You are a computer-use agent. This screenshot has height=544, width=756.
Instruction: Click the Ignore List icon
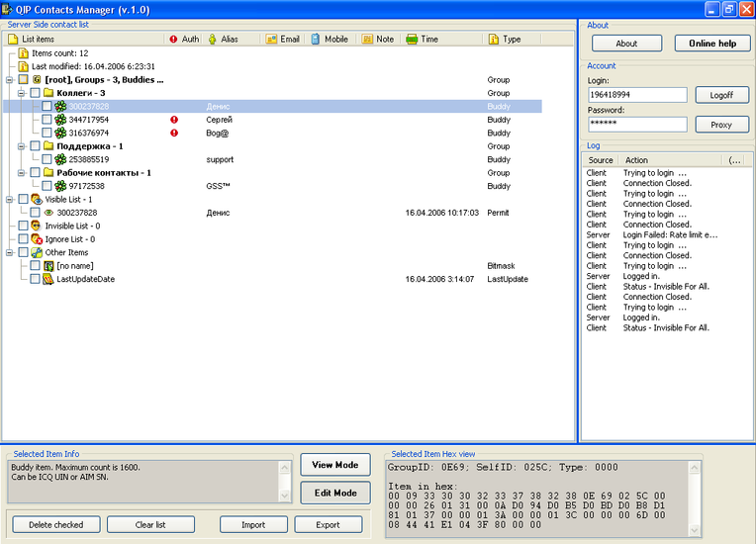tap(37, 239)
